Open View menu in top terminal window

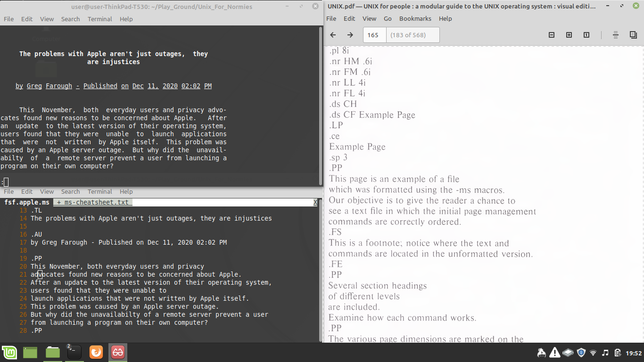[x=47, y=19]
